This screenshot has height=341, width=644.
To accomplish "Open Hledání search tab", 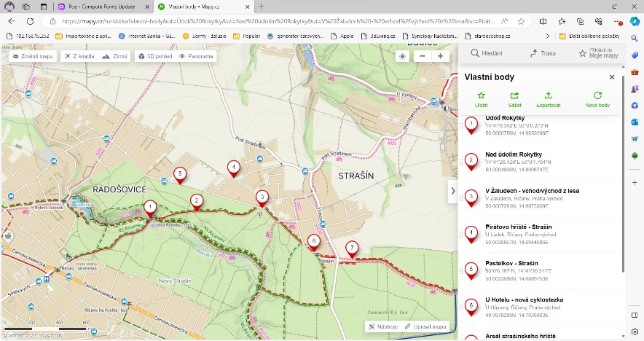I will coord(487,53).
